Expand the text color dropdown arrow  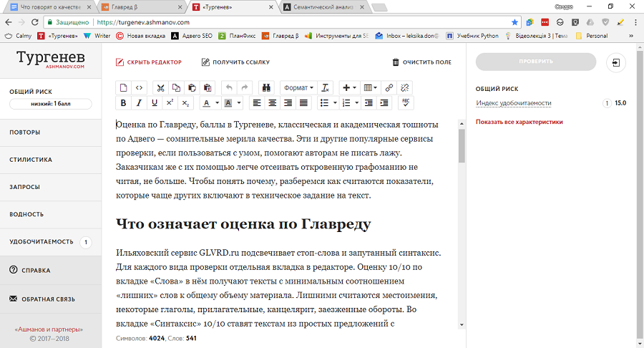pos(218,103)
